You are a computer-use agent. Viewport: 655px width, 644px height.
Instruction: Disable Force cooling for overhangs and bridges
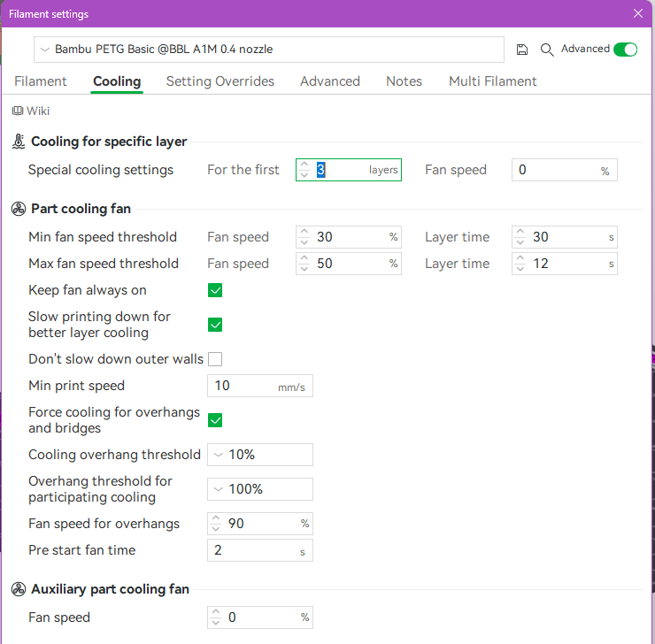click(215, 420)
